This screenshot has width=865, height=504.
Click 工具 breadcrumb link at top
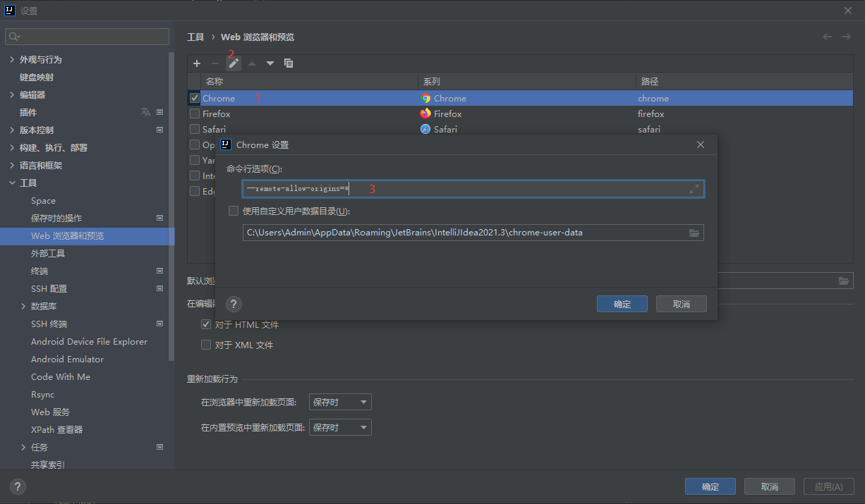(195, 37)
